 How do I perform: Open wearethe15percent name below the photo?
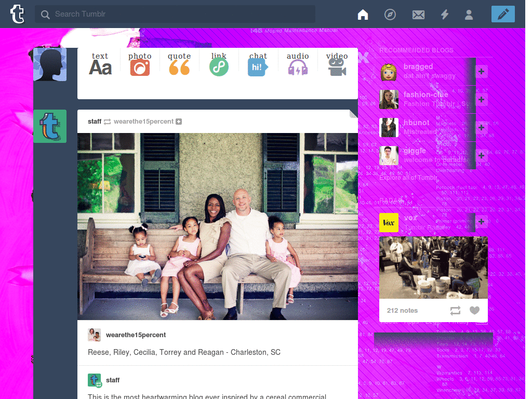coord(136,335)
